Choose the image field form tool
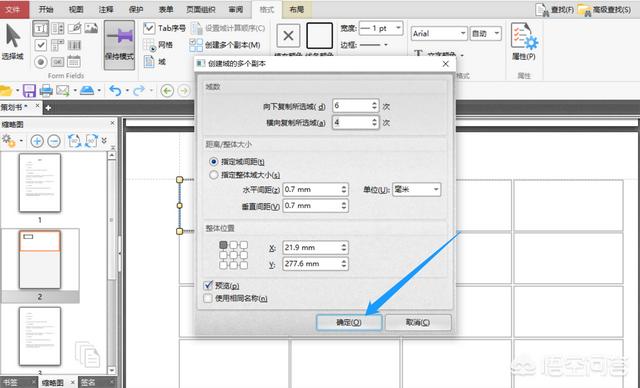640x388 pixels. 91,28
